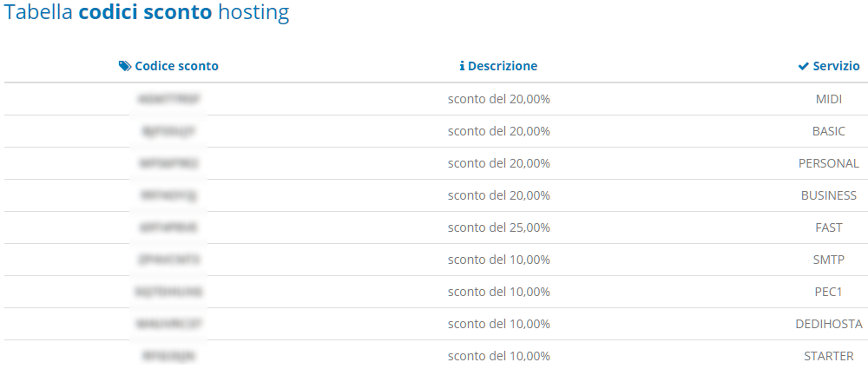Click the tag icon beside Codice sconto

tap(125, 66)
